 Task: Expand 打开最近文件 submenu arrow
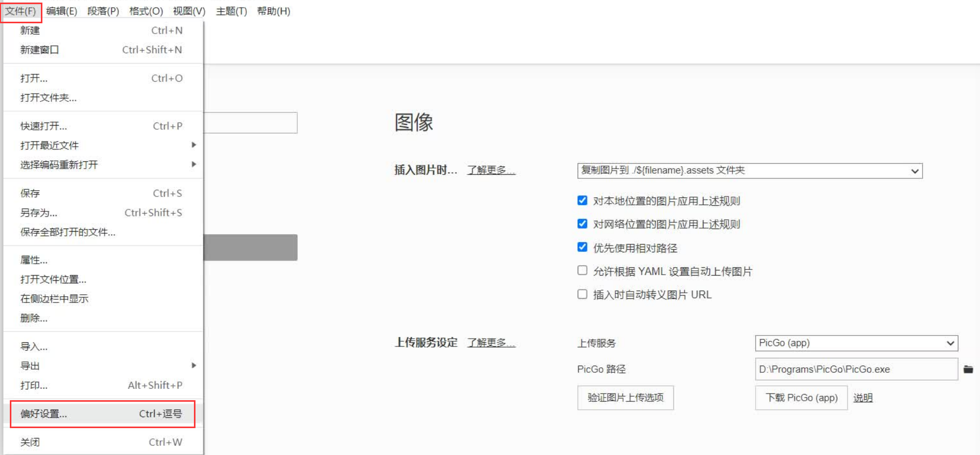click(194, 145)
